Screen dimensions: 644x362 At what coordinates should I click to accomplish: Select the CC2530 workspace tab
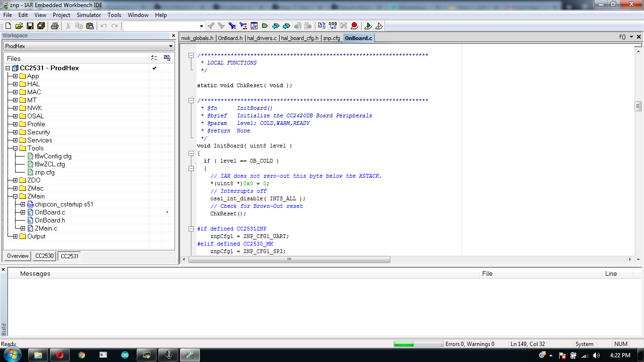click(x=44, y=256)
